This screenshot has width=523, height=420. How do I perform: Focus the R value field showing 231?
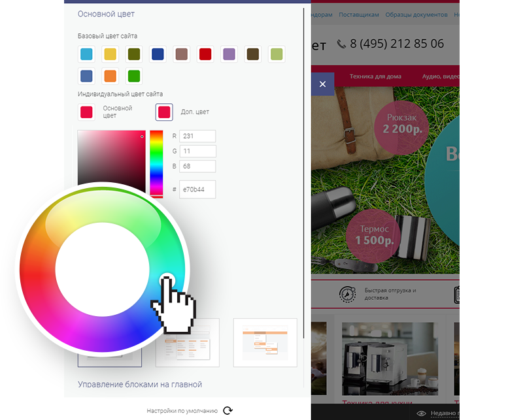[197, 136]
